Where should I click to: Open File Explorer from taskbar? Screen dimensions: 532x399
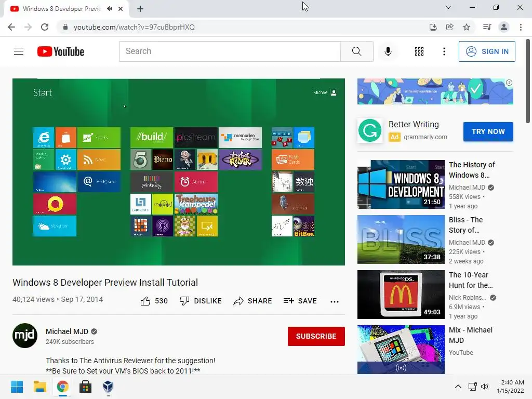tap(39, 387)
